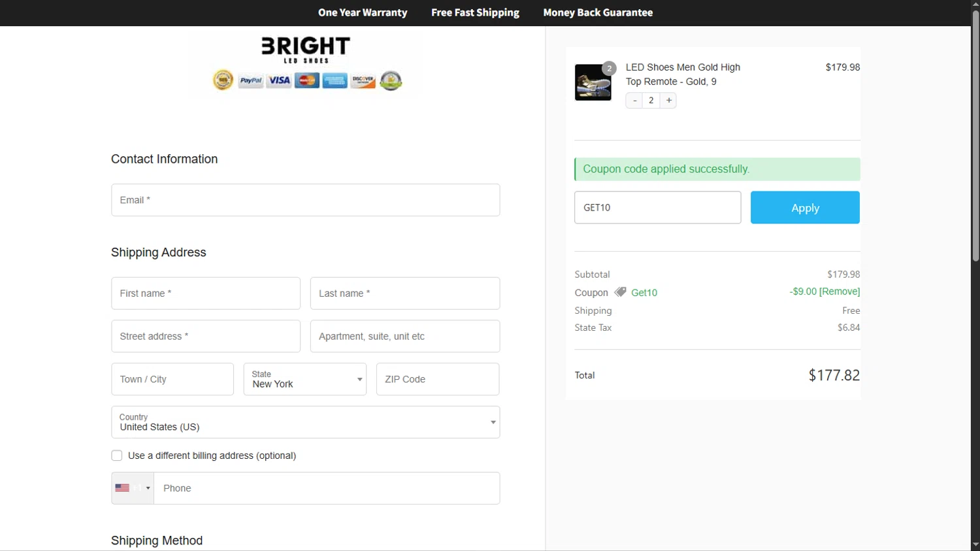Screen dimensions: 980x551
Task: Click the Total amount $177.82
Action: tap(834, 375)
